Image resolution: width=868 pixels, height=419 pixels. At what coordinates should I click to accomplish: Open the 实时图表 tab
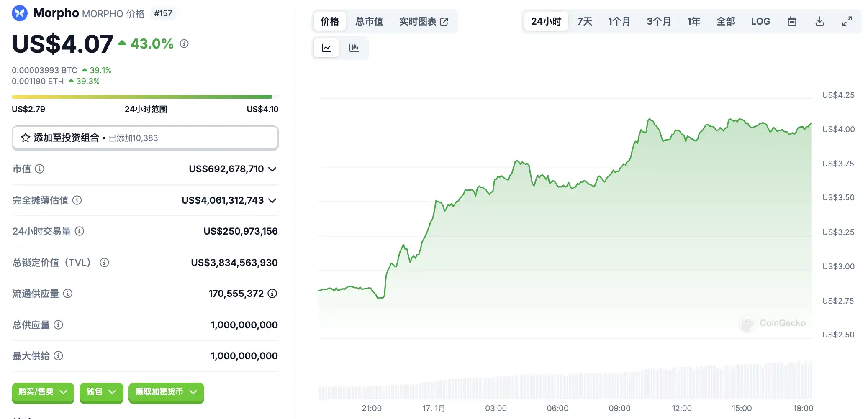pos(424,21)
